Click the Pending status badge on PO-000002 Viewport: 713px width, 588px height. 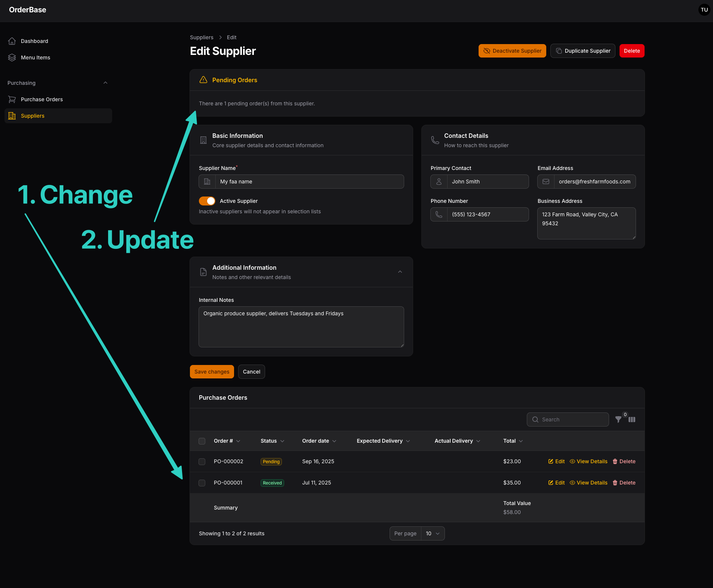tap(271, 461)
